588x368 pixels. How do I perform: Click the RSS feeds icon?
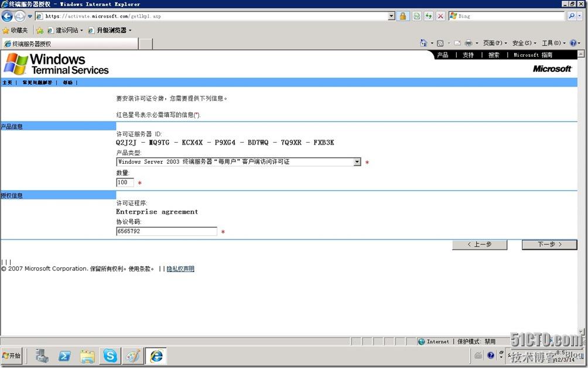pyautogui.click(x=440, y=43)
